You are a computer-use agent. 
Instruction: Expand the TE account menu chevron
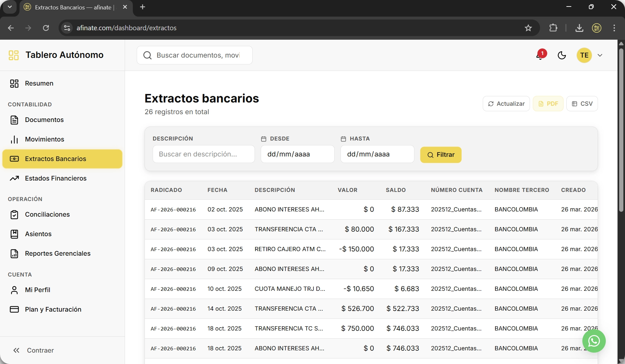pyautogui.click(x=601, y=55)
